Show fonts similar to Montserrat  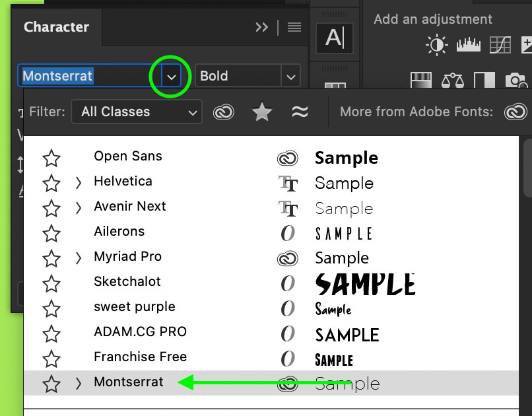[300, 112]
